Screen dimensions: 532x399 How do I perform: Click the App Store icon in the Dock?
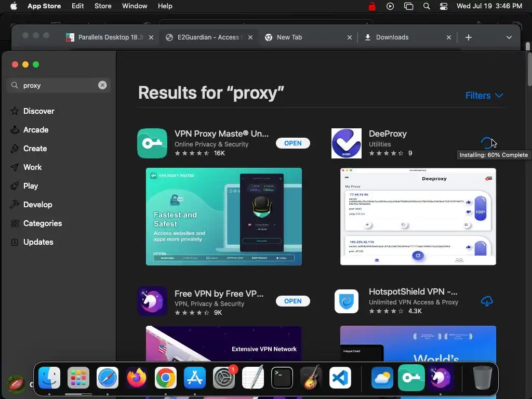tap(195, 378)
